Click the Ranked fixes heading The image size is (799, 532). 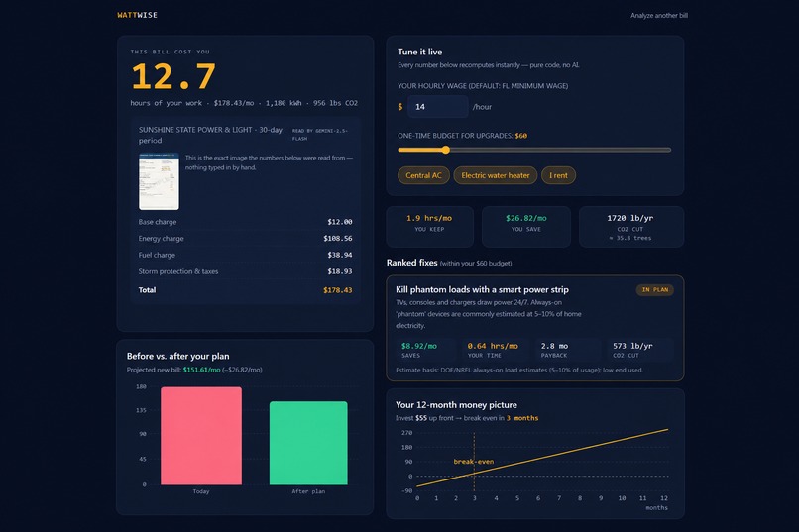(411, 263)
